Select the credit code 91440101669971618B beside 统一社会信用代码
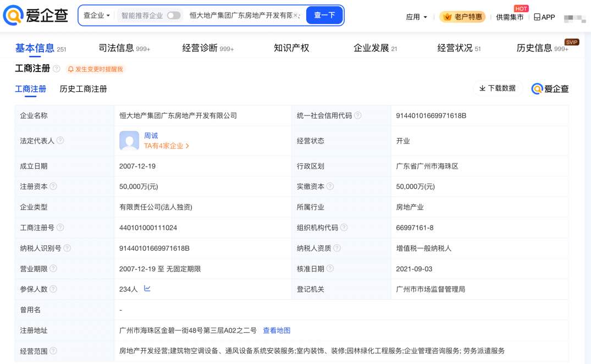This screenshot has height=364, width=591. click(431, 115)
